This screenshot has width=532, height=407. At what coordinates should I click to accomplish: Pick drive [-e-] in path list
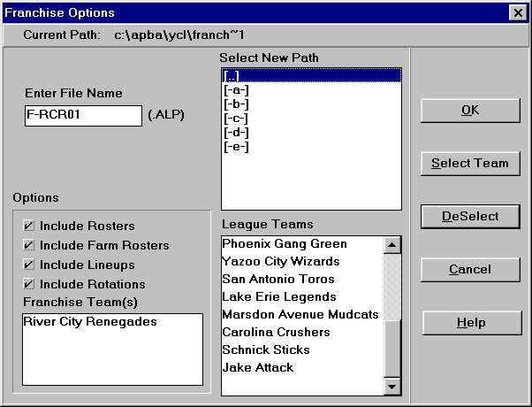(236, 147)
